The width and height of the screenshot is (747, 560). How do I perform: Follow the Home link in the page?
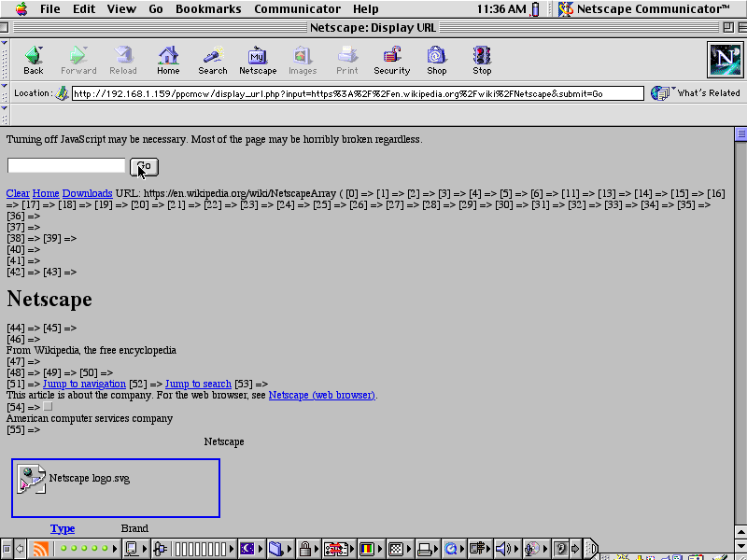coord(46,193)
